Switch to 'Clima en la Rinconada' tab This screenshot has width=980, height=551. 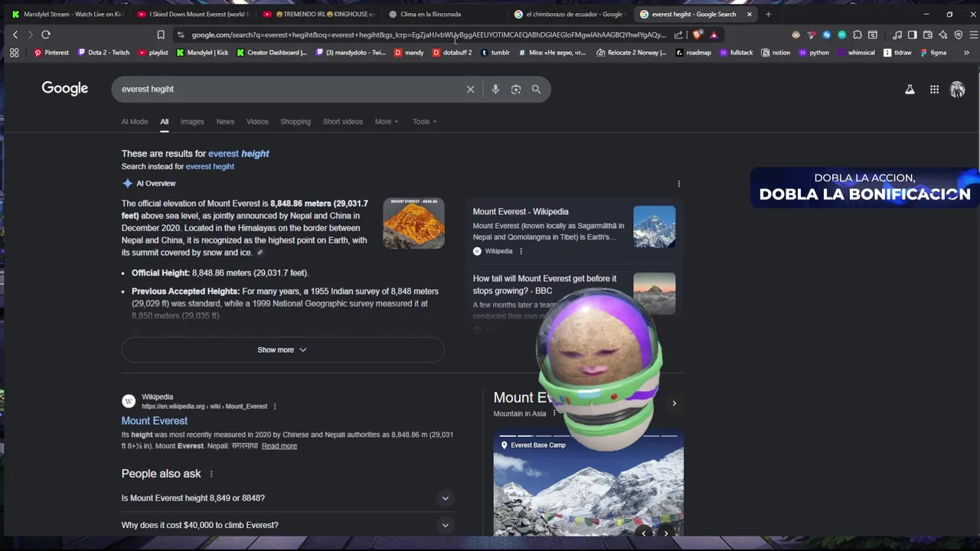pyautogui.click(x=444, y=14)
